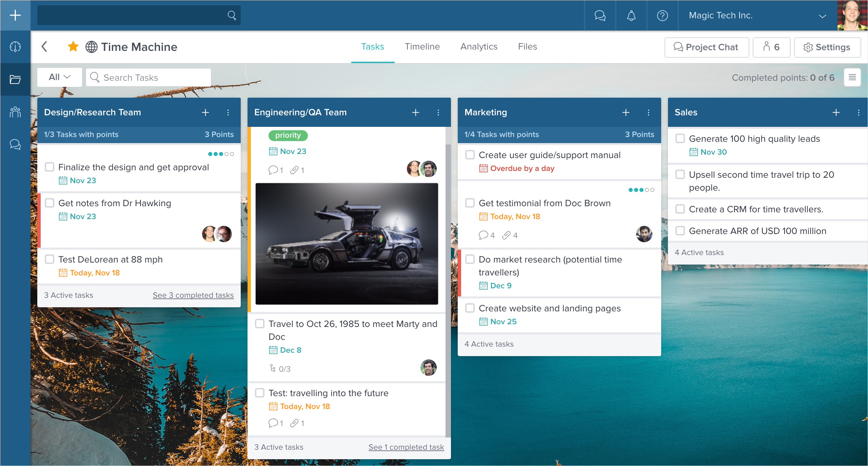The height and width of the screenshot is (466, 868).
Task: Complete Generate 100 high quality leads task
Action: click(x=680, y=138)
